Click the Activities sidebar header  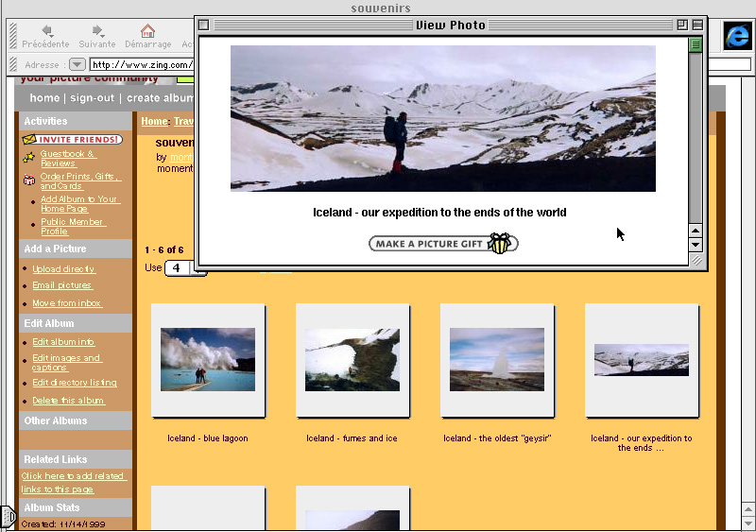click(76, 121)
